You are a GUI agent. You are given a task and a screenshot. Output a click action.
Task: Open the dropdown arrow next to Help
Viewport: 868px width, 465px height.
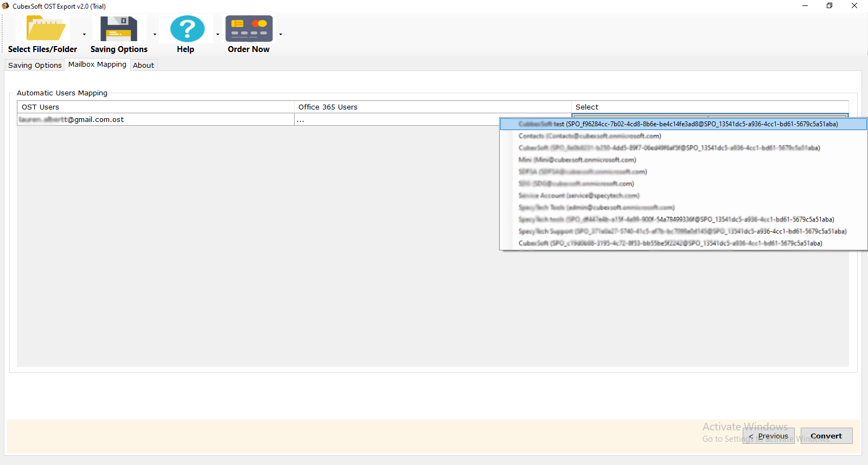pos(218,35)
